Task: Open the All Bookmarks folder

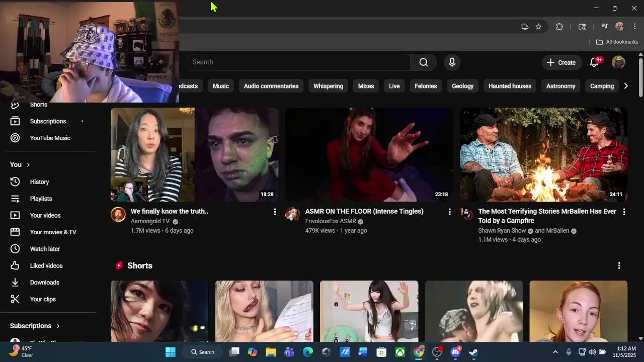Action: click(617, 42)
